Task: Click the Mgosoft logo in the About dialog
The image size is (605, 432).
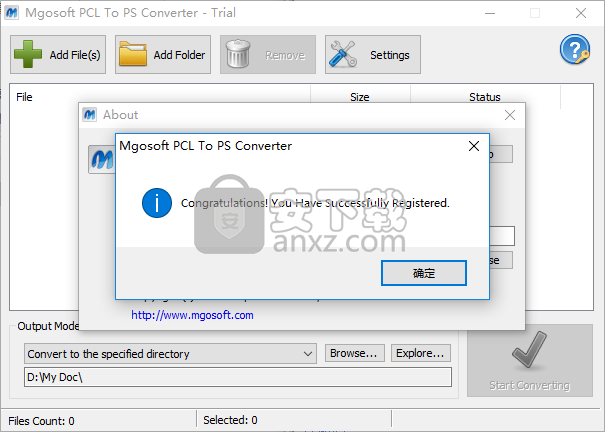Action: (x=102, y=159)
